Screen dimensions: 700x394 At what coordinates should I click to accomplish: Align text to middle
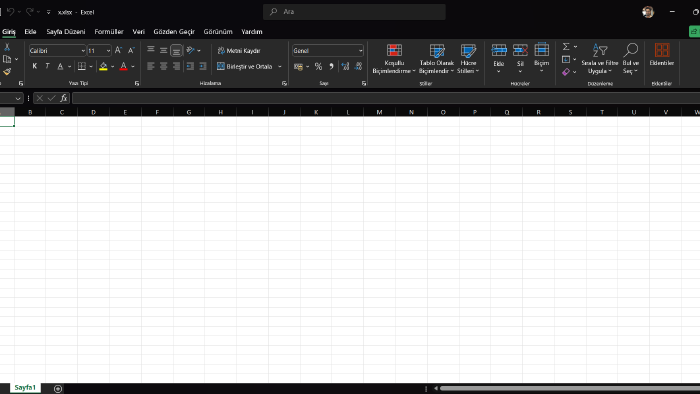[x=163, y=50]
